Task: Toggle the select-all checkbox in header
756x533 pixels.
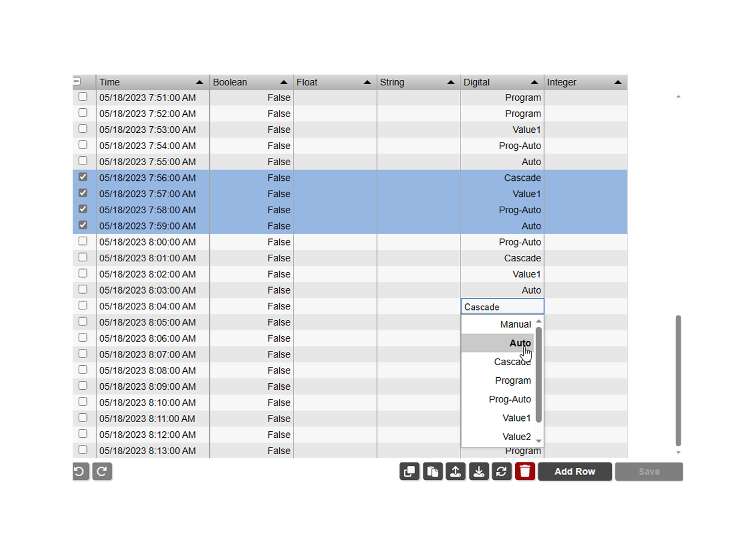Action: point(76,81)
